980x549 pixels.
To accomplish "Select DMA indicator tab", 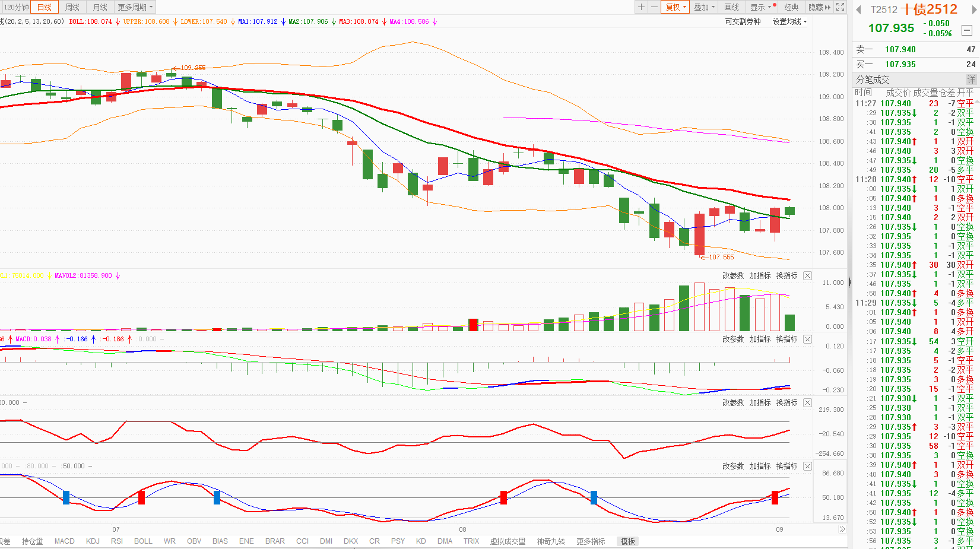I will tap(445, 541).
